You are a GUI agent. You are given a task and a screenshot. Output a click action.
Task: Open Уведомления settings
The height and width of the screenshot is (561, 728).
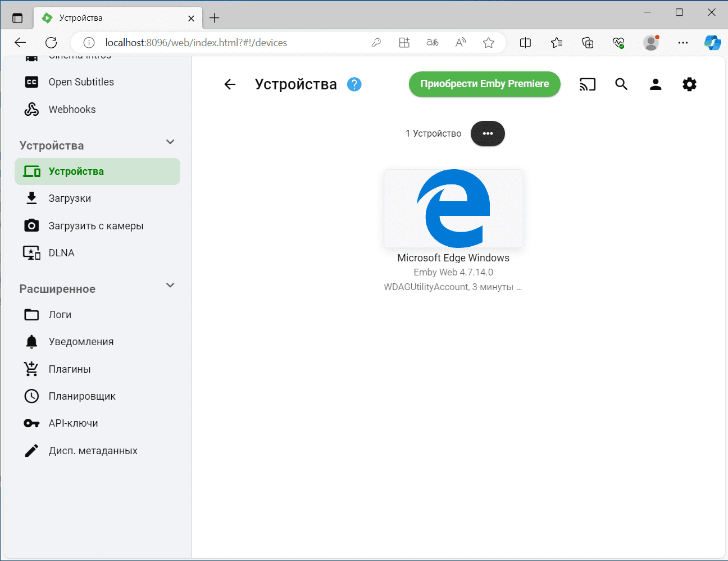point(97,342)
